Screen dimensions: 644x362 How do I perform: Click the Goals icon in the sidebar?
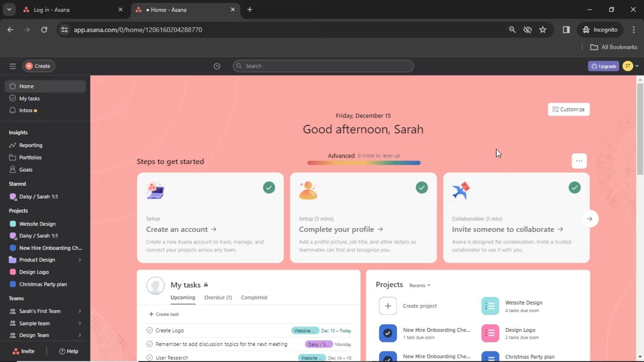13,170
